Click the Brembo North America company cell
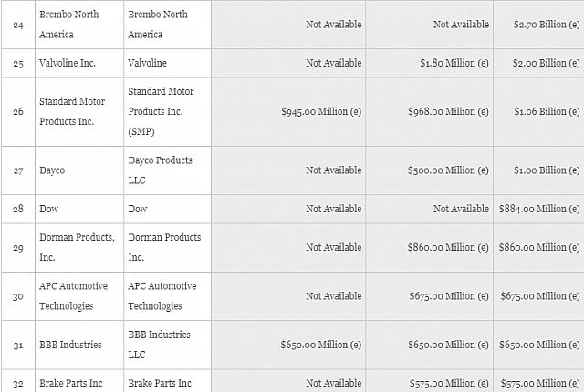The image size is (584, 392). (75, 25)
